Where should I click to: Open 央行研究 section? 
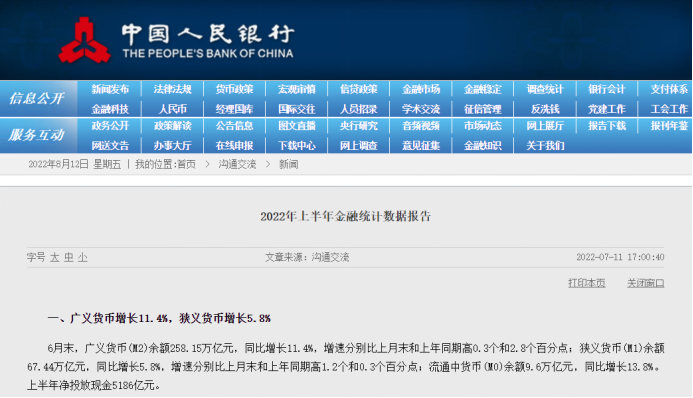click(358, 126)
